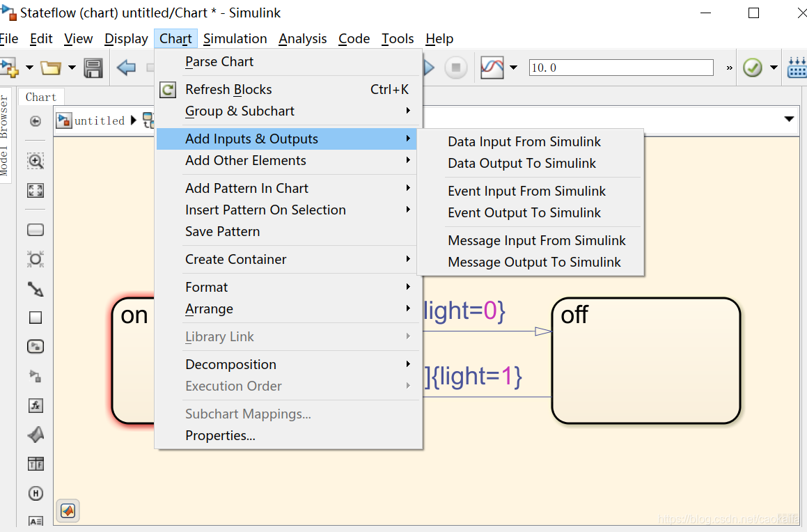Viewport: 807px width, 532px height.
Task: Choose Event Input From Simulink
Action: pyautogui.click(x=530, y=191)
